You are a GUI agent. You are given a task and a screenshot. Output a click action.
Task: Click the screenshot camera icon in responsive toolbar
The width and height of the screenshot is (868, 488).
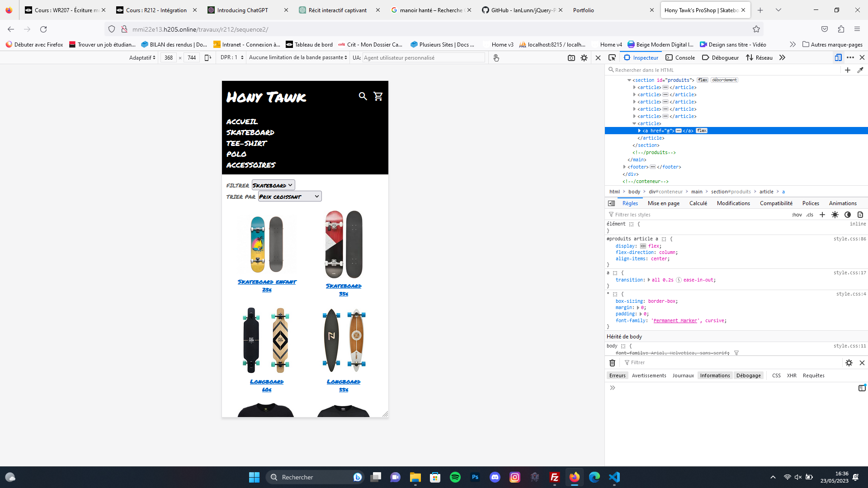[x=571, y=58]
